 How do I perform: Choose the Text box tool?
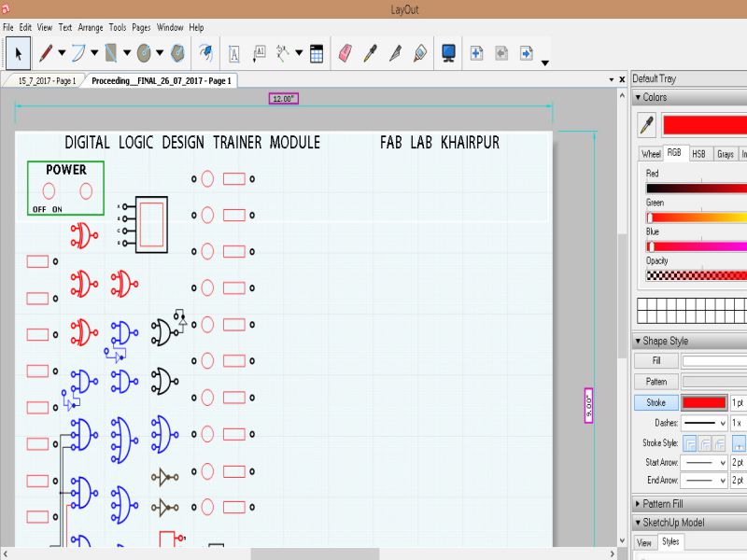tap(234, 53)
